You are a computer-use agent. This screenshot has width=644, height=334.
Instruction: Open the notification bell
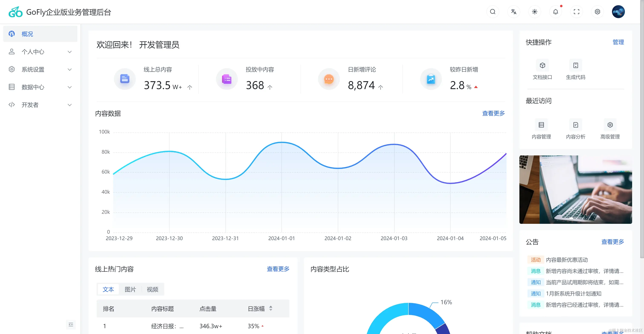click(555, 12)
